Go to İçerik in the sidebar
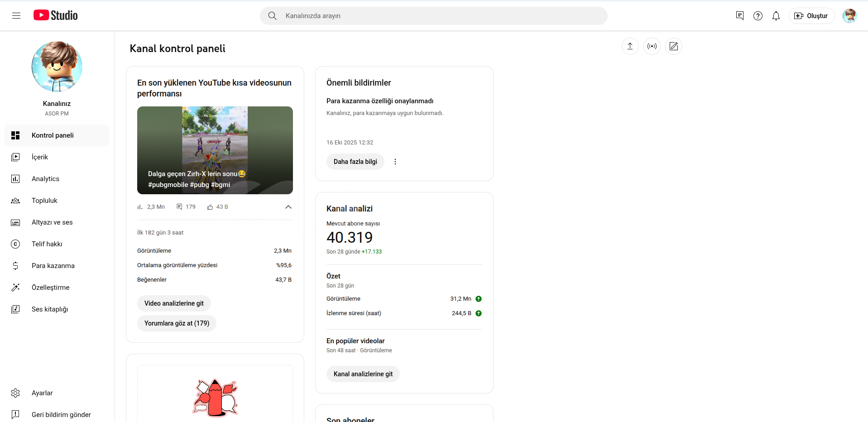Screen dimensions: 868x422 (x=40, y=157)
